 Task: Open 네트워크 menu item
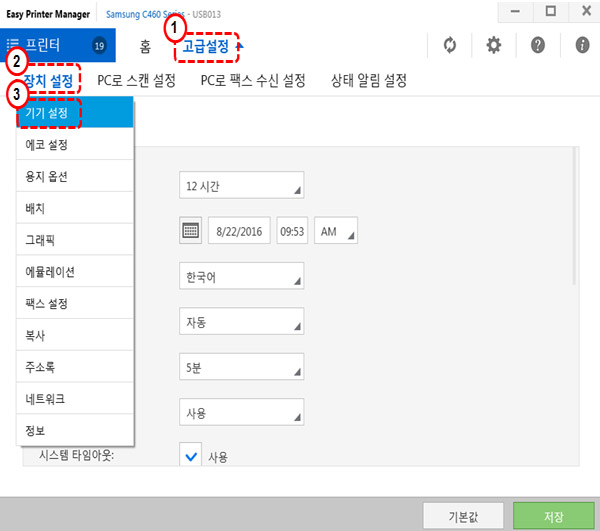click(x=75, y=398)
